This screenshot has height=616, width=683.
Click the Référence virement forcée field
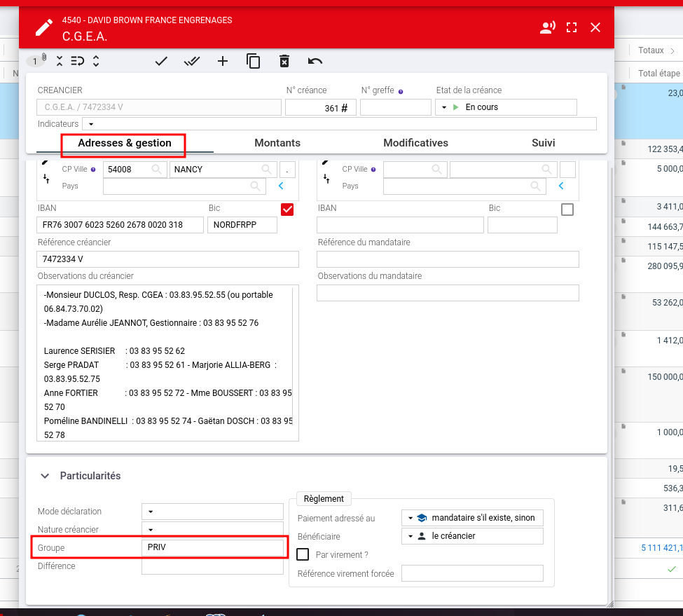472,573
